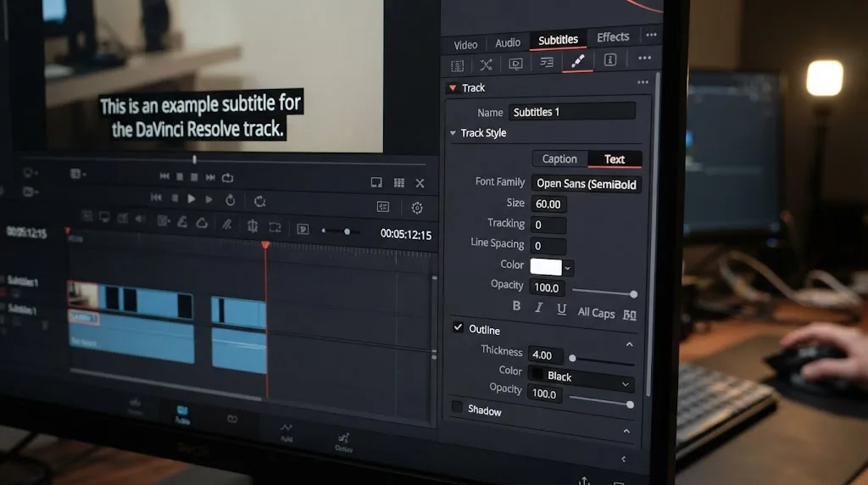Click the outline Thickness value 4.00
This screenshot has width=868, height=485.
pos(545,355)
